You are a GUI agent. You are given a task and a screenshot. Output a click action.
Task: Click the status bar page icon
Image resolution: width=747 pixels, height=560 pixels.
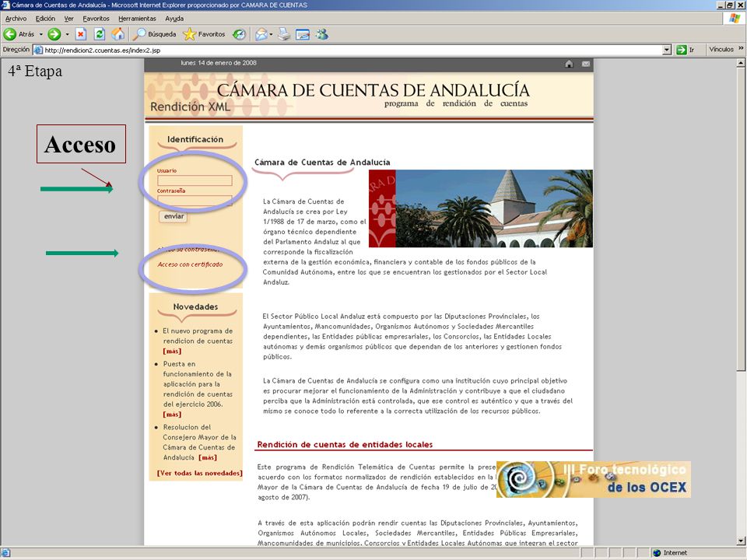click(5, 553)
